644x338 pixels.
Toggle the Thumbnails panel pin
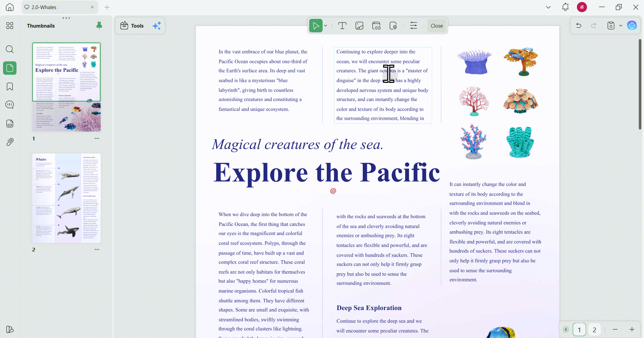coord(99,26)
